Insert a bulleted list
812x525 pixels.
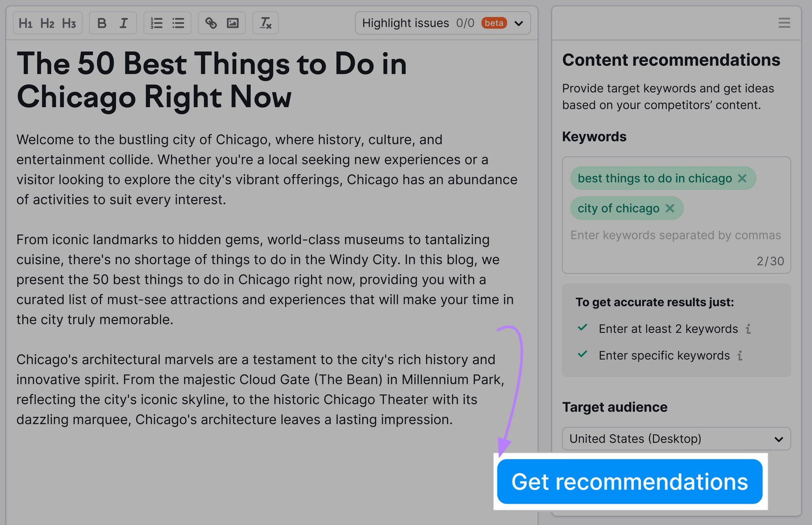(178, 23)
